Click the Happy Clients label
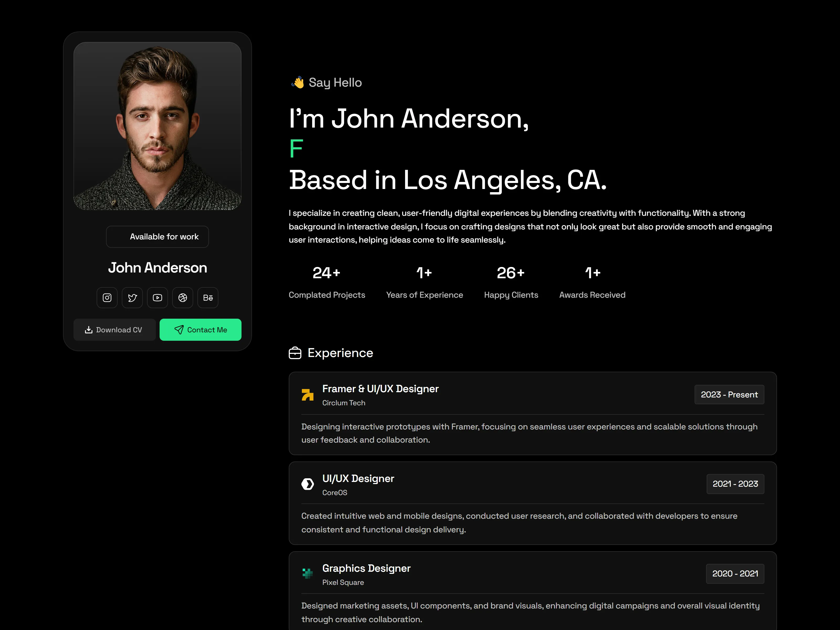Image resolution: width=840 pixels, height=630 pixels. tap(511, 295)
